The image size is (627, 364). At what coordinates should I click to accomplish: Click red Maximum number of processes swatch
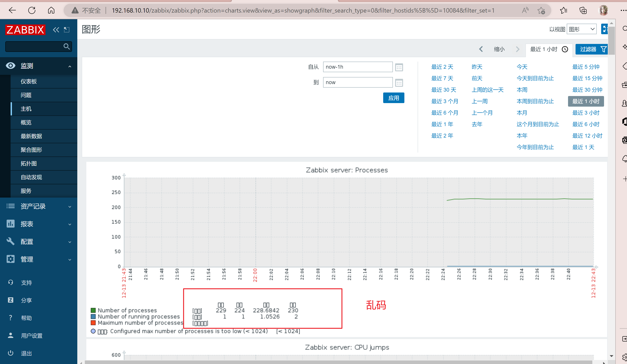pos(93,323)
